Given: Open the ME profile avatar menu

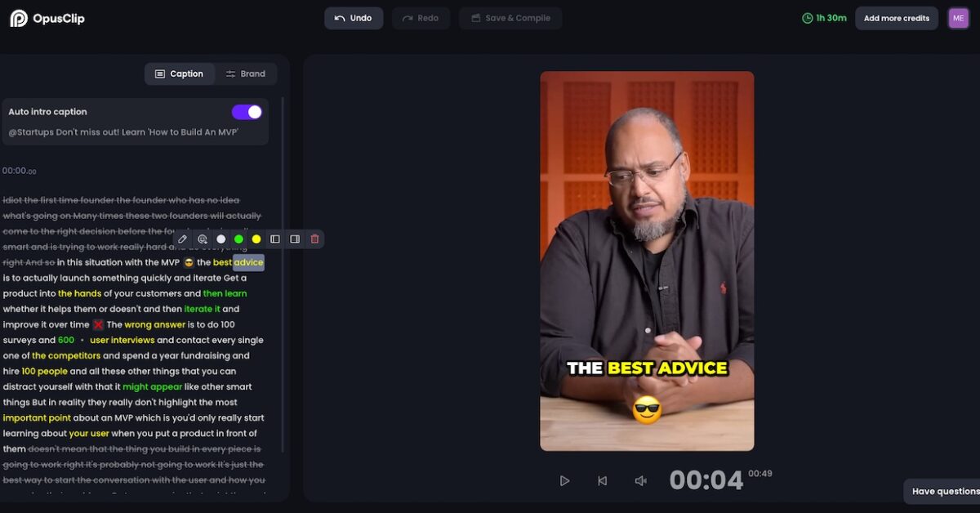Looking at the screenshot, I should coord(958,18).
